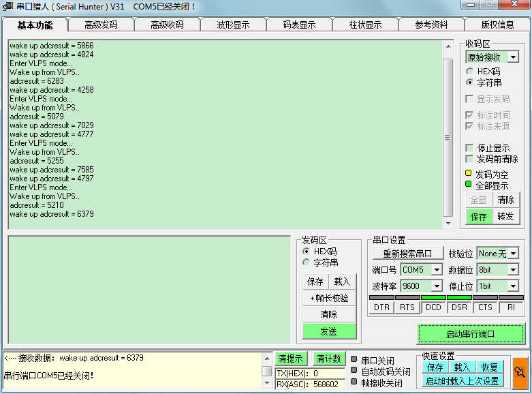Click 保存 in 快速设置
The width and height of the screenshot is (532, 394).
click(435, 367)
